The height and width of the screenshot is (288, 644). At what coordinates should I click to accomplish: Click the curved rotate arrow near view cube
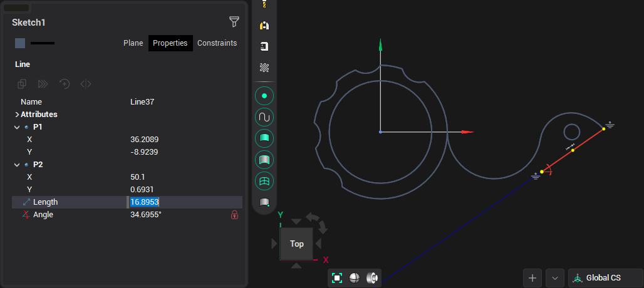[x=314, y=220]
